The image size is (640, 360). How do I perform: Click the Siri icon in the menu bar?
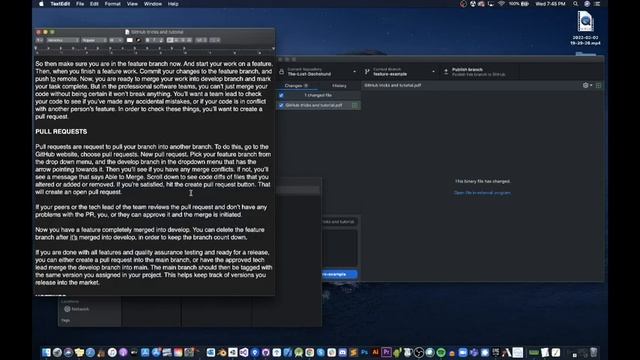pyautogui.click(x=587, y=4)
